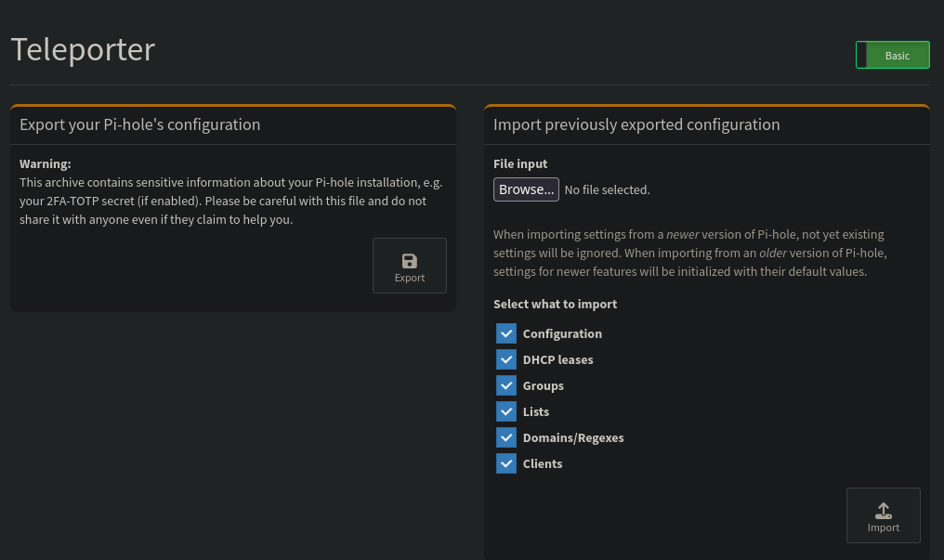
Task: Click the Export floppy disk button
Action: coord(410,266)
